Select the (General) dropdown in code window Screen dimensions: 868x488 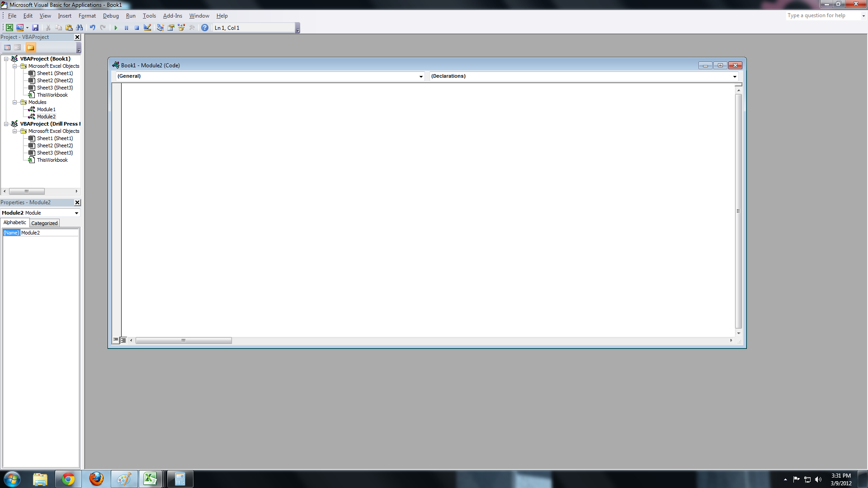pos(269,75)
